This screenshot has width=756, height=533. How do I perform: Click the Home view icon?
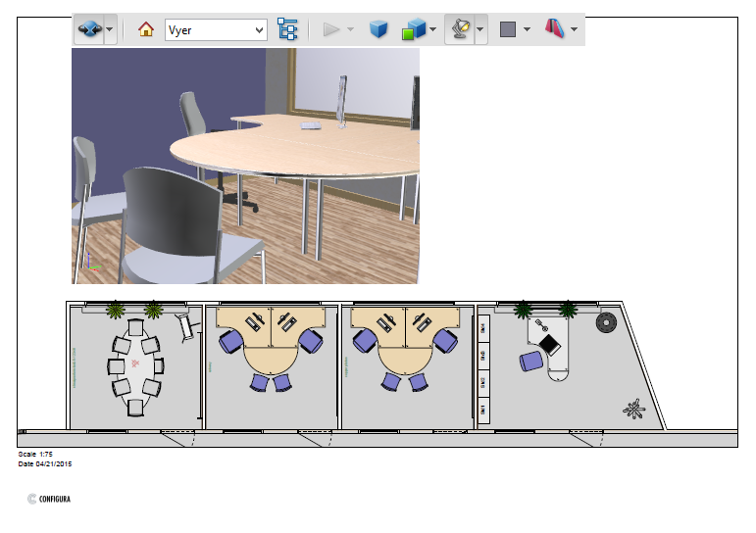[146, 29]
